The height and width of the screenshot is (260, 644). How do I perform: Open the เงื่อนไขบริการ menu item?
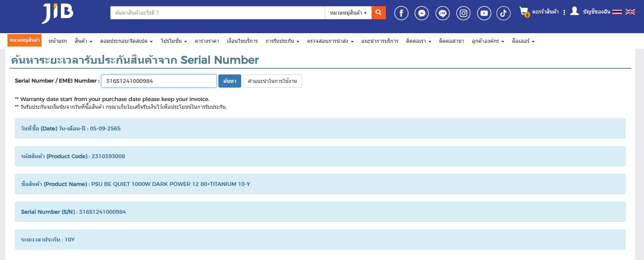pyautogui.click(x=242, y=41)
